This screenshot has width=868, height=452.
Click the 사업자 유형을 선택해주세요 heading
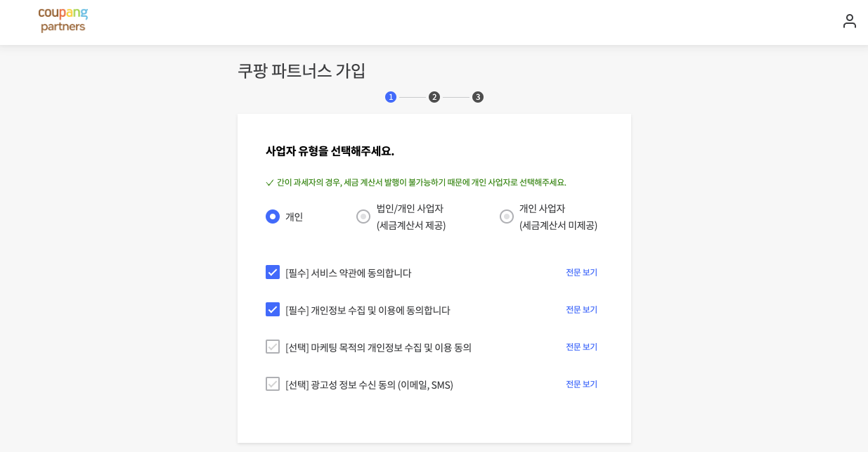(328, 152)
